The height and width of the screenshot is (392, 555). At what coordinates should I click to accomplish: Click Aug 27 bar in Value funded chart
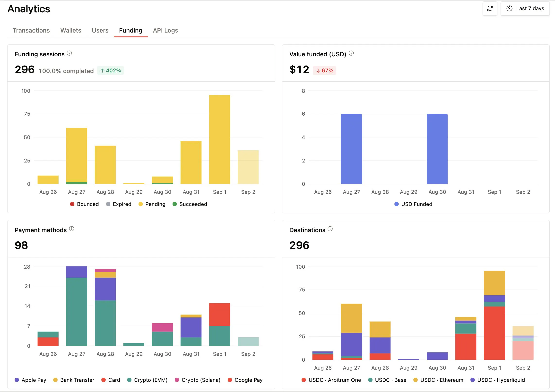351,149
